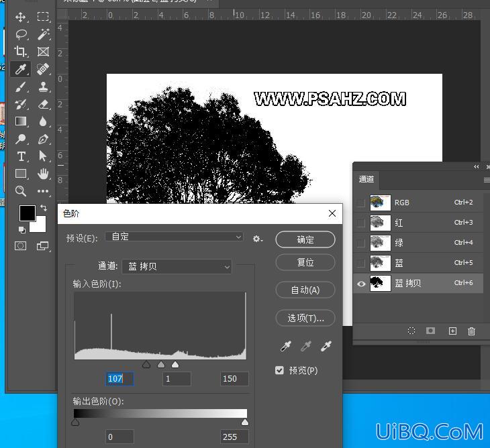
Task: Select the Brush tool
Action: tap(21, 87)
